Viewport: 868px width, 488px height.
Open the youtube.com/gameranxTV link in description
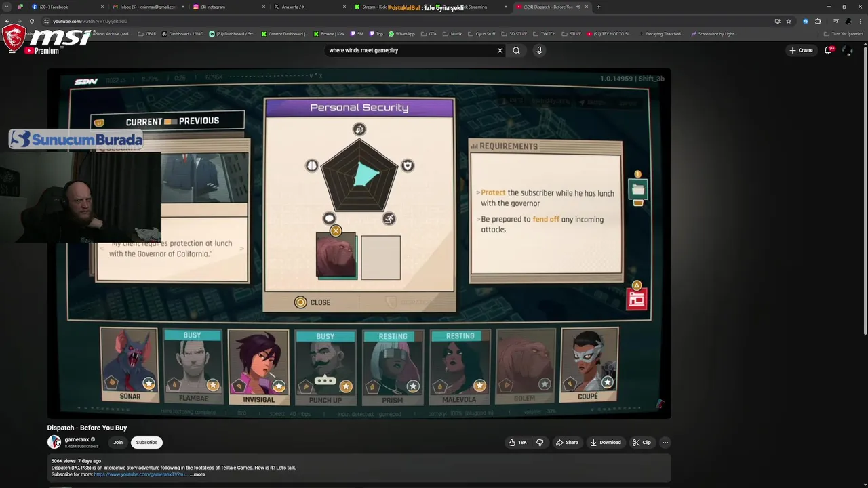pyautogui.click(x=140, y=474)
